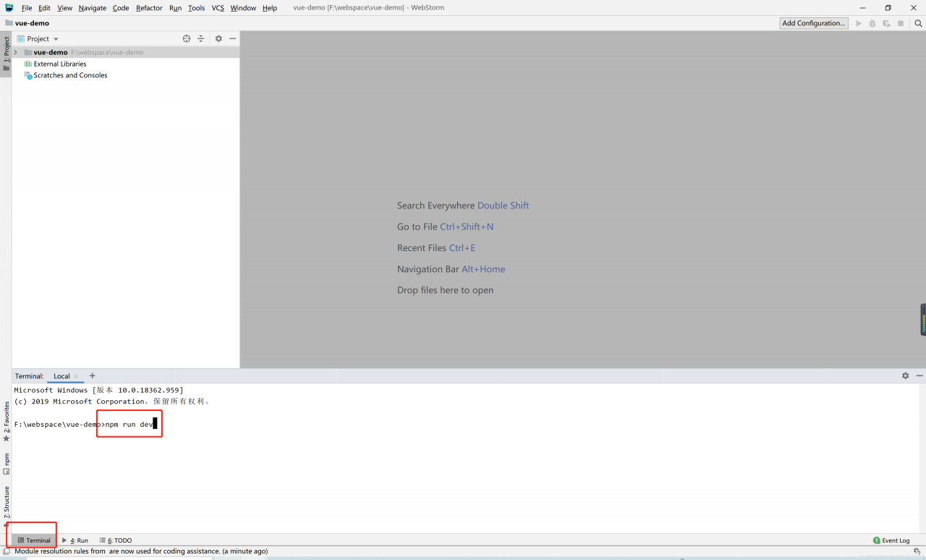This screenshot has height=560, width=926.
Task: Open the File menu
Action: coord(27,8)
